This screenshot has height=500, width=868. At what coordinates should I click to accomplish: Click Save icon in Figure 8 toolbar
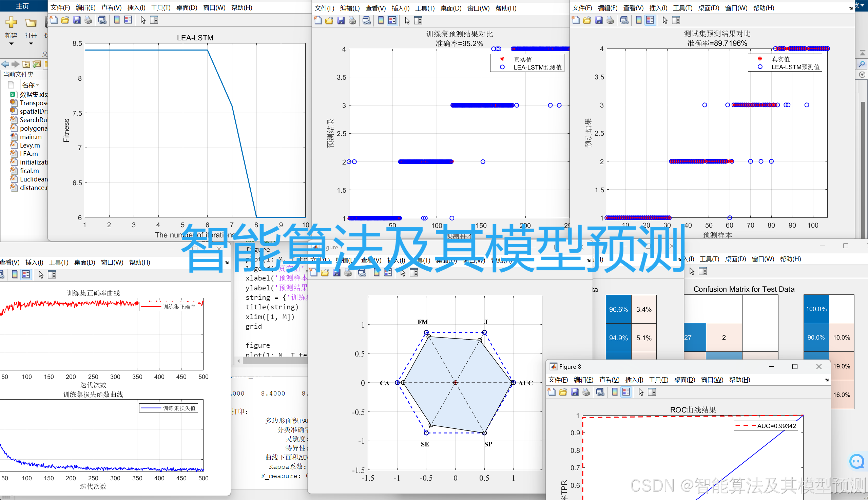(575, 392)
